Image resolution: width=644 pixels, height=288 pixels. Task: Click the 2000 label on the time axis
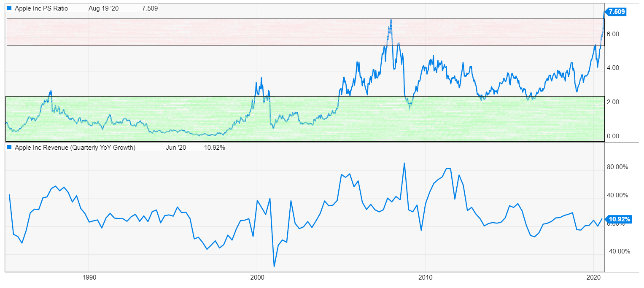coord(257,277)
